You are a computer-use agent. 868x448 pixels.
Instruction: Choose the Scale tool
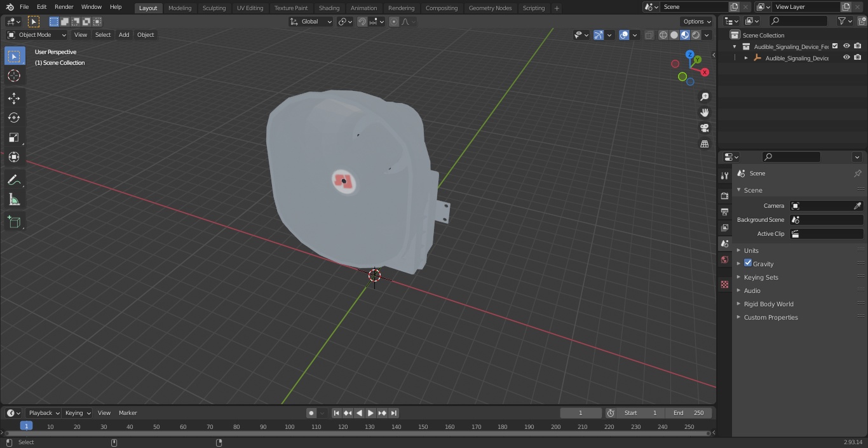(x=14, y=137)
